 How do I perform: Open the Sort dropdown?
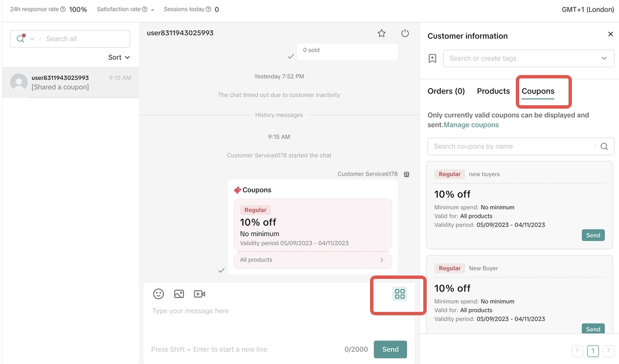[x=119, y=57]
